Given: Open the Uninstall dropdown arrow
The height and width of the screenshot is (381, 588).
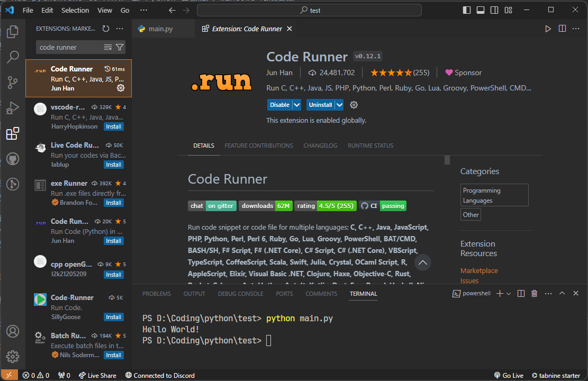Looking at the screenshot, I should coord(339,105).
